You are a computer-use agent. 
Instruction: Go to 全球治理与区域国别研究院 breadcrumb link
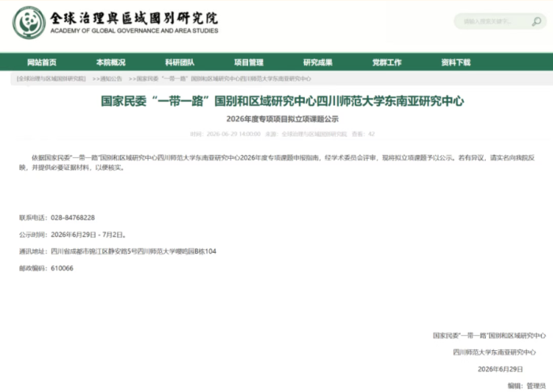tap(51, 79)
